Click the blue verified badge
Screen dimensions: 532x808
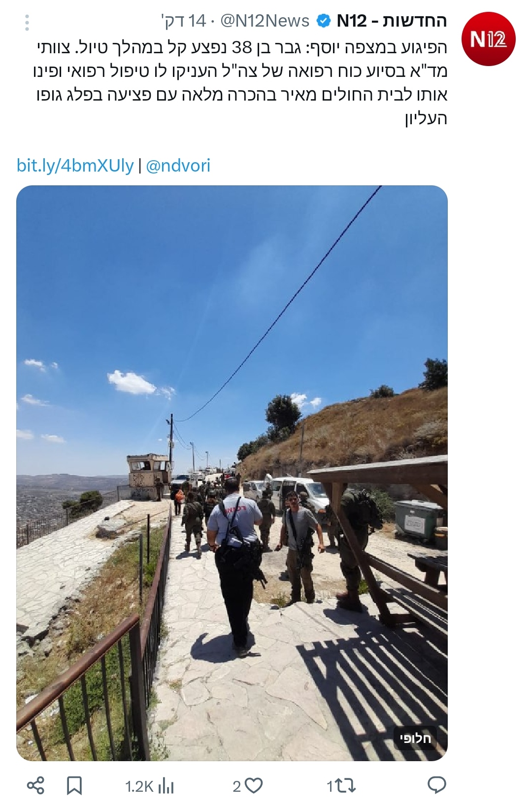tap(323, 21)
